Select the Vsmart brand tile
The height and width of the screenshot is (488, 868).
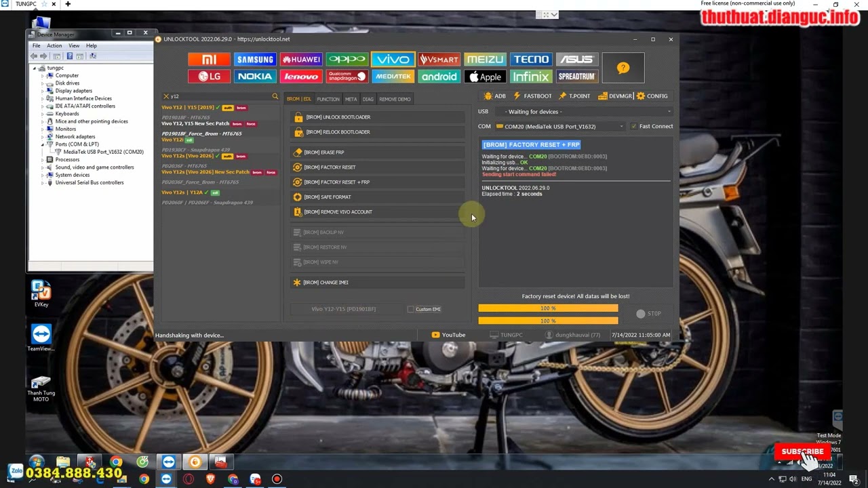tap(439, 60)
